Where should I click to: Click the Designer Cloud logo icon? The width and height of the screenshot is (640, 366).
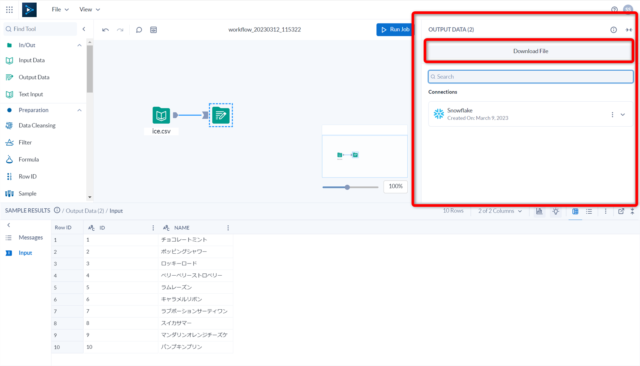coord(29,9)
